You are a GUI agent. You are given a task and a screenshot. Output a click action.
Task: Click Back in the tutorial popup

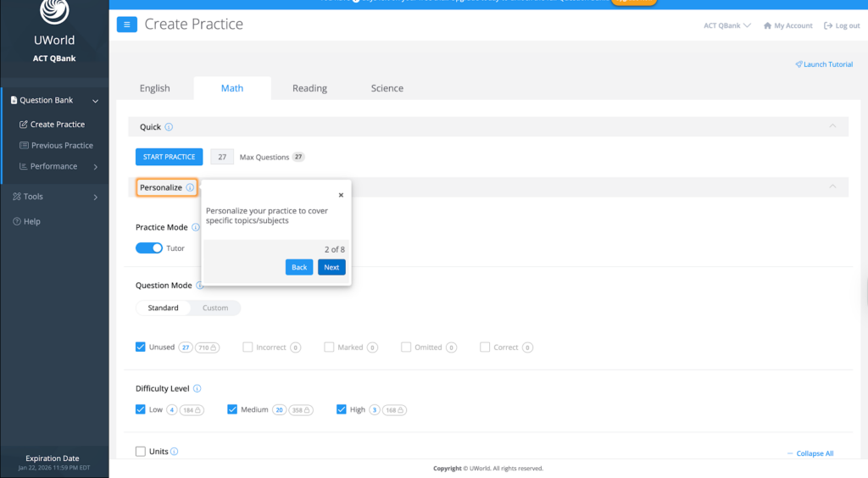point(299,267)
